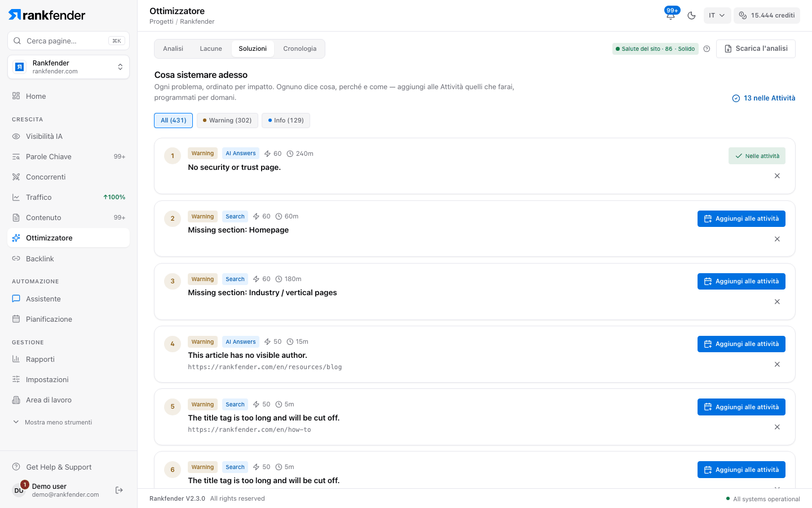Open the notifications bell

[x=670, y=15]
